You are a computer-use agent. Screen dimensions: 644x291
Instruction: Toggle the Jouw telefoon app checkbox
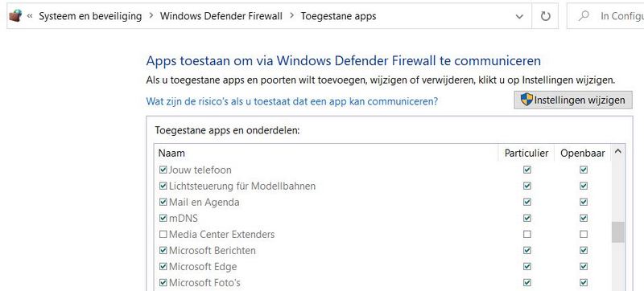163,170
